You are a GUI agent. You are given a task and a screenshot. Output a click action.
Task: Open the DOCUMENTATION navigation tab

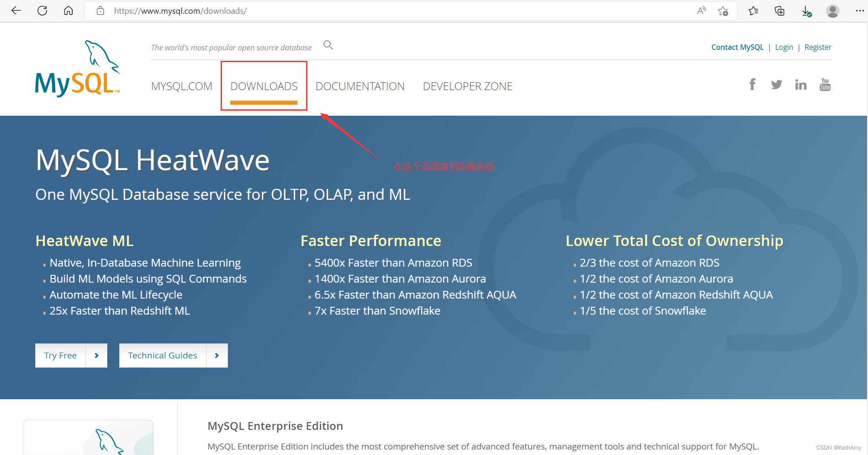(360, 86)
